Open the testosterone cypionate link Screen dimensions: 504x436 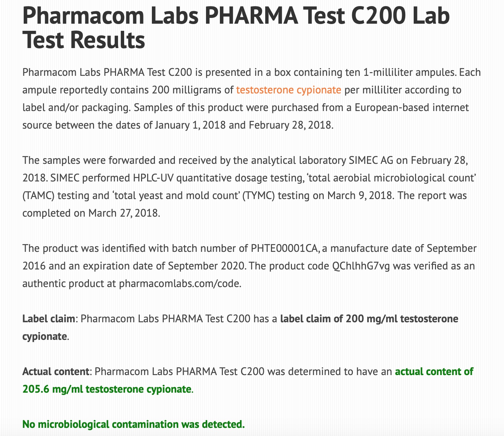(289, 90)
